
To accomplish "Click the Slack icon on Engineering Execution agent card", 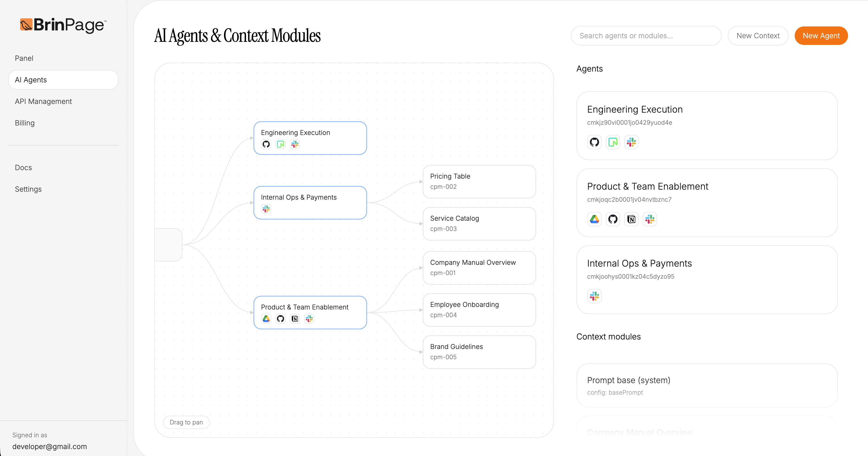I will pyautogui.click(x=631, y=142).
